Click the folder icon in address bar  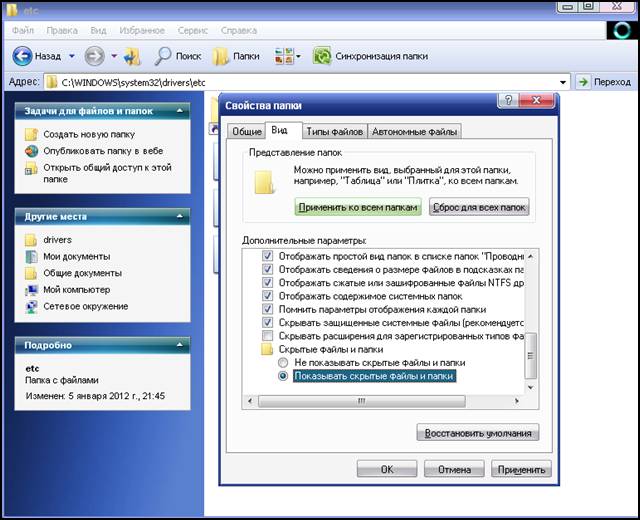tap(51, 82)
